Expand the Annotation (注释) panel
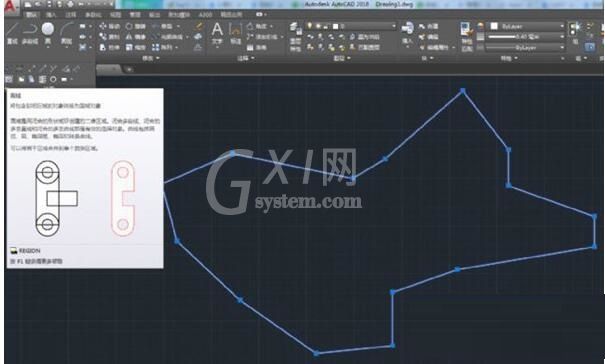Image resolution: width=605 pixels, height=364 pixels. click(x=246, y=58)
